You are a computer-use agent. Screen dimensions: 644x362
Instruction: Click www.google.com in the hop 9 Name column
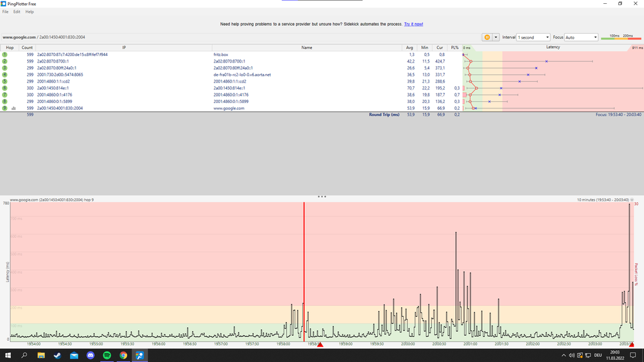(229, 108)
